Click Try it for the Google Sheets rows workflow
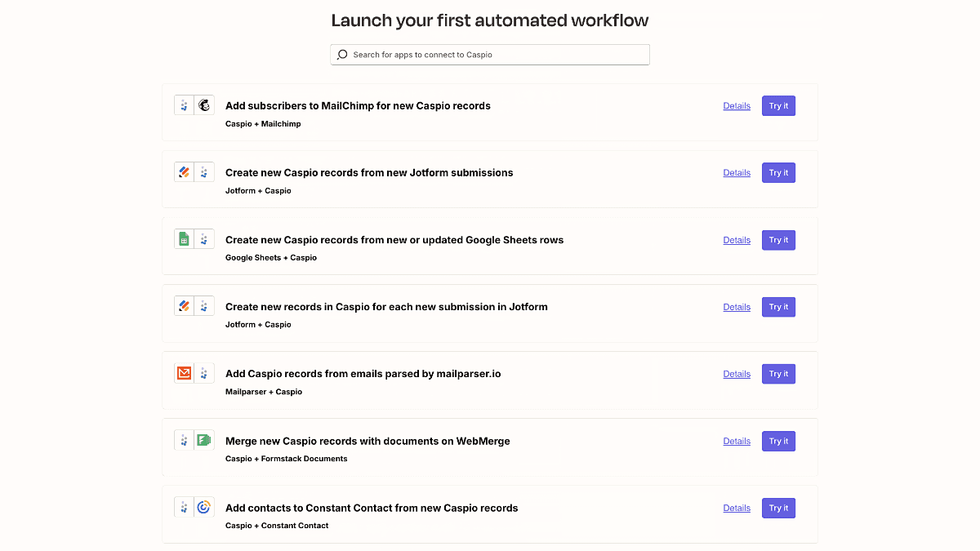Viewport: 980px width, 551px height. coord(777,239)
